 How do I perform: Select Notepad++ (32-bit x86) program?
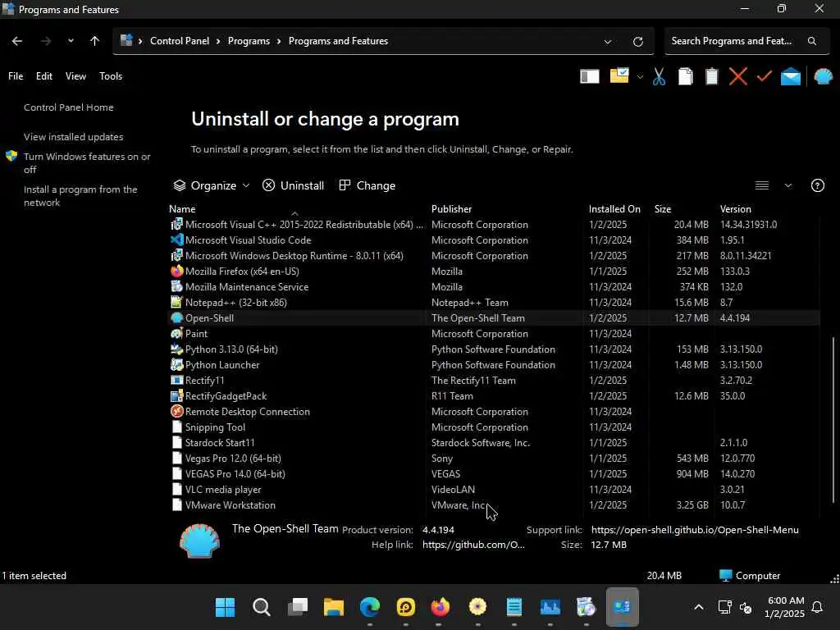click(x=493, y=302)
